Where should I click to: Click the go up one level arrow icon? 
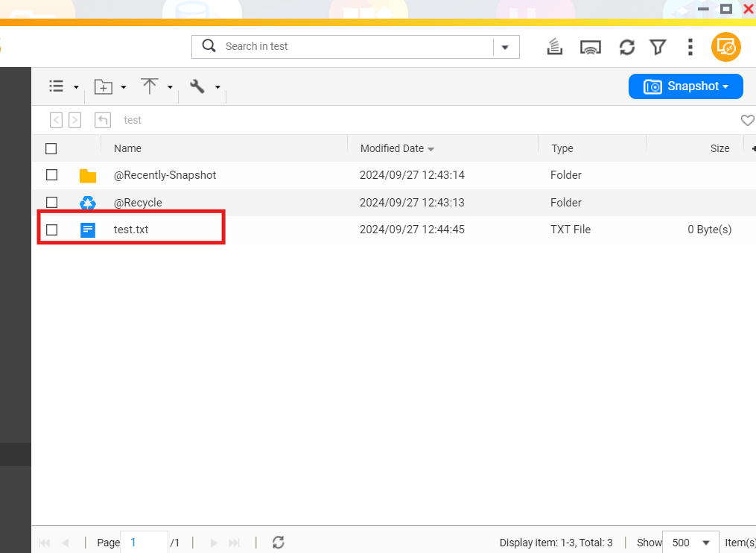[102, 120]
